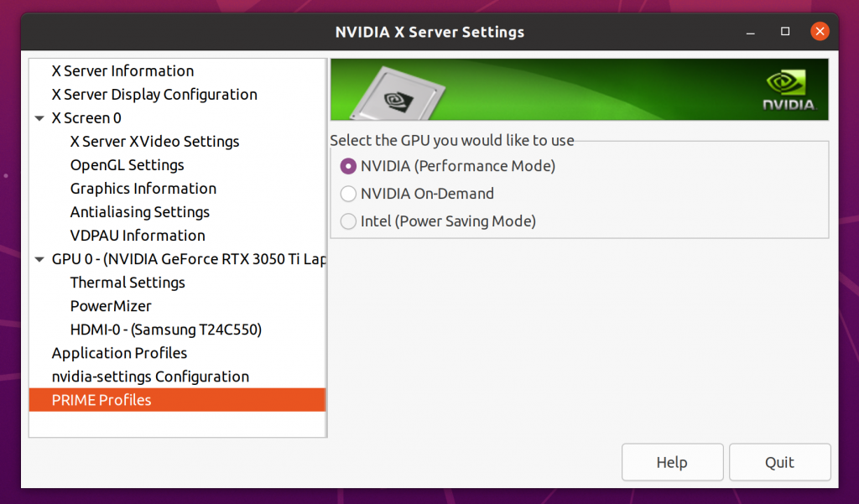Minimize the NVIDIA X Server Settings window
The height and width of the screenshot is (504, 859).
[x=751, y=32]
